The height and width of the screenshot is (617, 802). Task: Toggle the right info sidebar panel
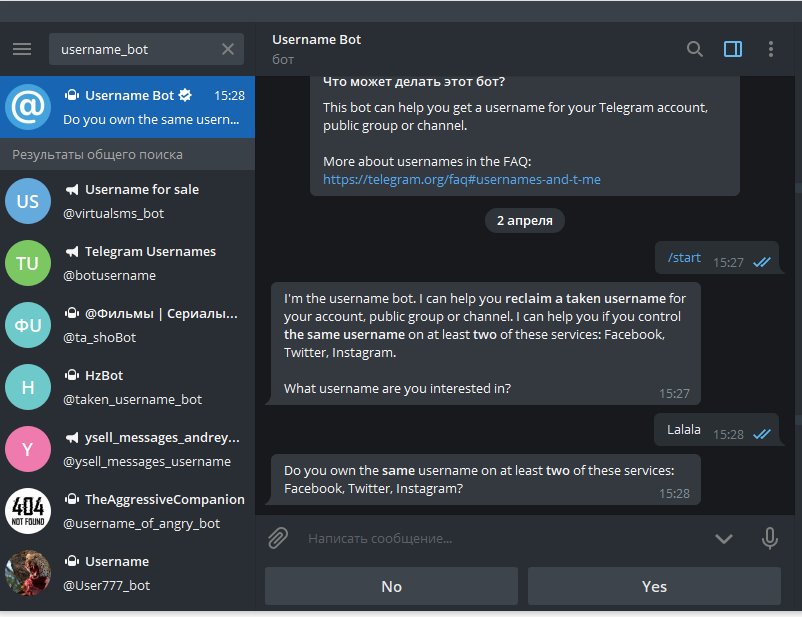733,49
